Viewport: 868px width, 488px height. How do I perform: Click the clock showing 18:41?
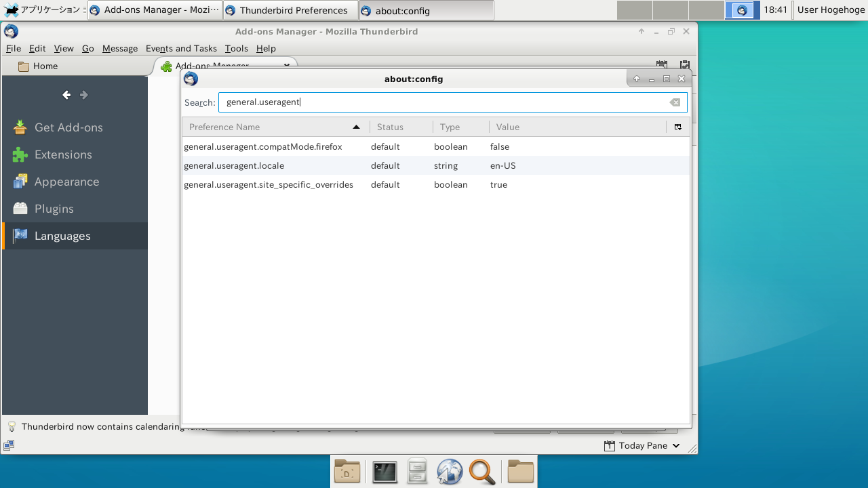tap(775, 10)
